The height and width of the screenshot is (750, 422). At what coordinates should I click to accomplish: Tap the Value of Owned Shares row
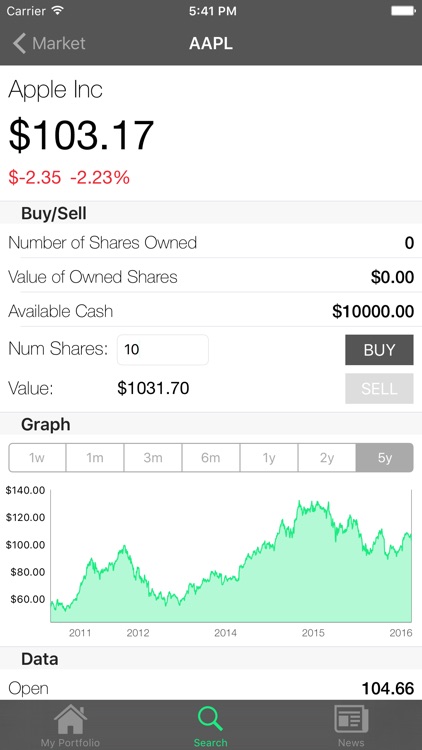click(211, 277)
